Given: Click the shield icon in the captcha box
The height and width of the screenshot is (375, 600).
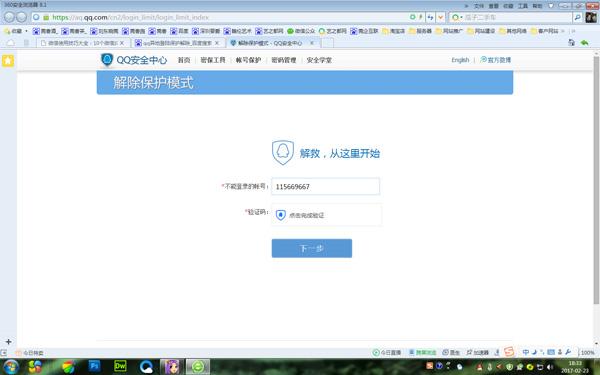Looking at the screenshot, I should [281, 215].
